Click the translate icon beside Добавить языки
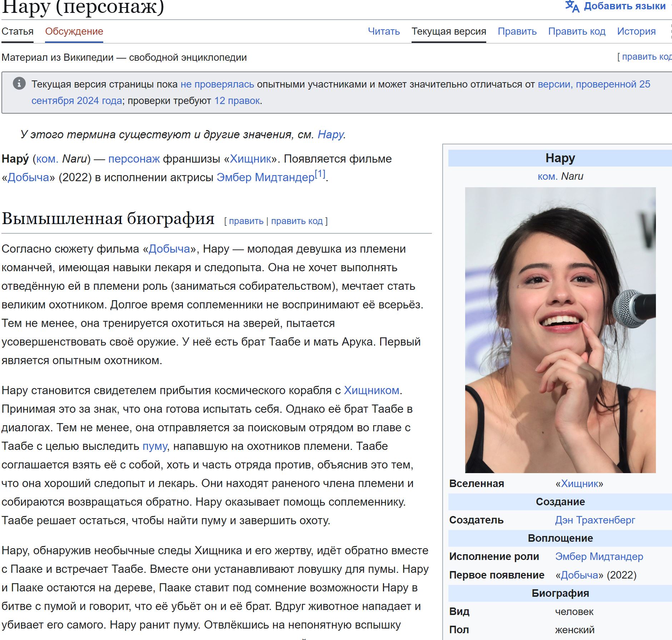 pyautogui.click(x=572, y=6)
